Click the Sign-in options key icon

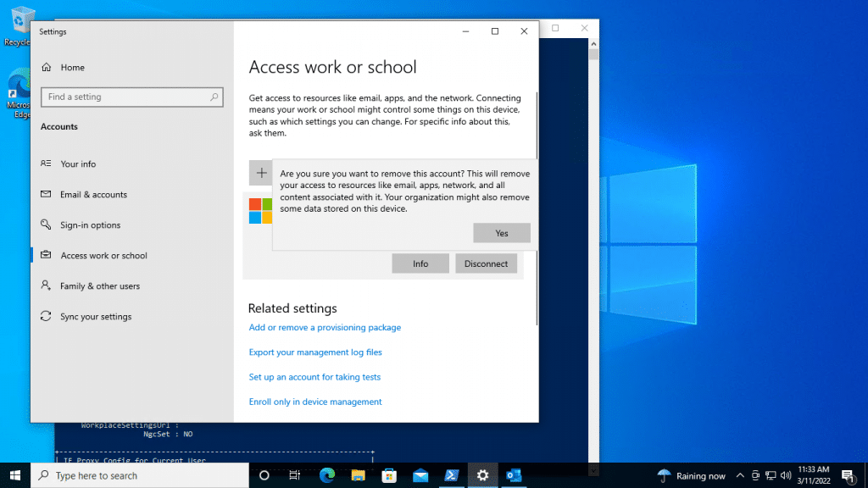click(46, 224)
